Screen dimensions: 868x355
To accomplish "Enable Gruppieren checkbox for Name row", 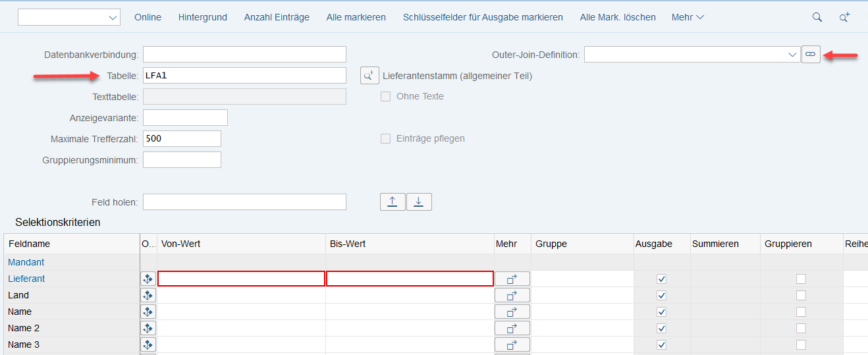I will pos(801,312).
